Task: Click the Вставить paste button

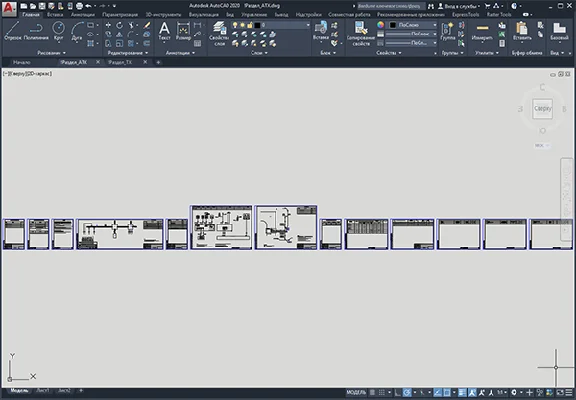Action: coord(522,31)
